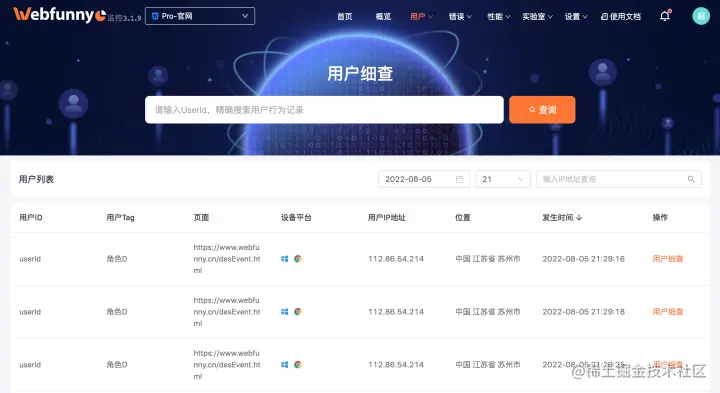The image size is (720, 393).
Task: Select page URL in 21:29:16 row
Action: click(227, 259)
